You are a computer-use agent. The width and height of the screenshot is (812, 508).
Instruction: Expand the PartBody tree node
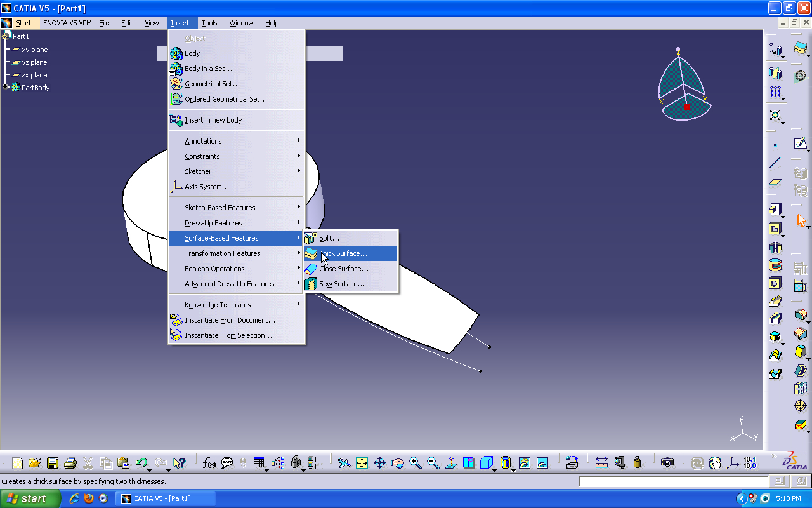6,87
